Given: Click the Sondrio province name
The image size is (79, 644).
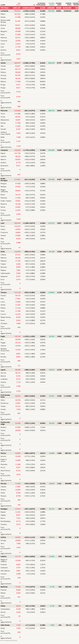Looking at the screenshot, I should pos(3,50).
